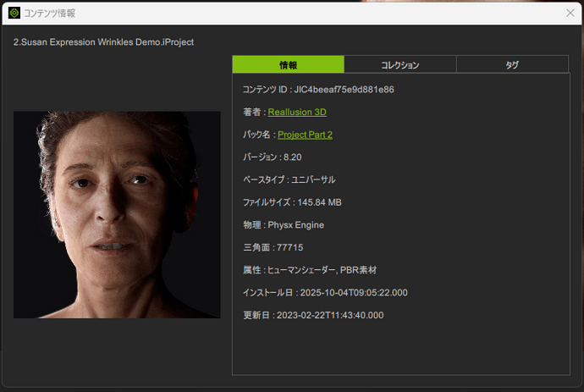
Task: Click the 更新日 2023-02-22 line
Action: (x=313, y=315)
